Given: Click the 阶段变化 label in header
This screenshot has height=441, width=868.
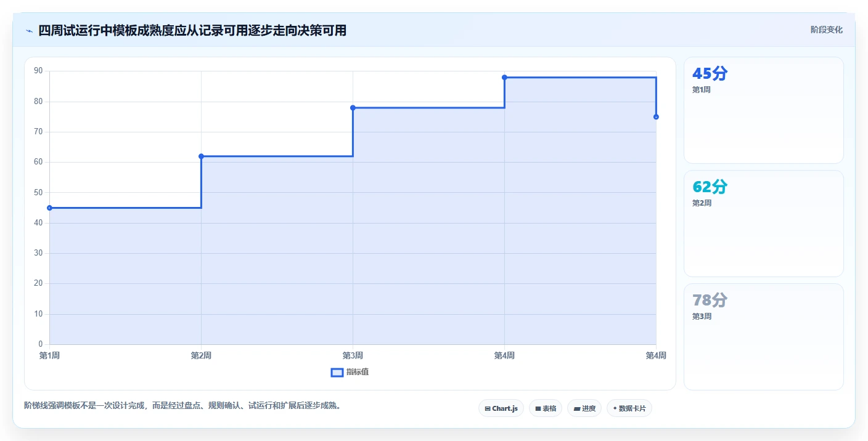Looking at the screenshot, I should click(827, 30).
